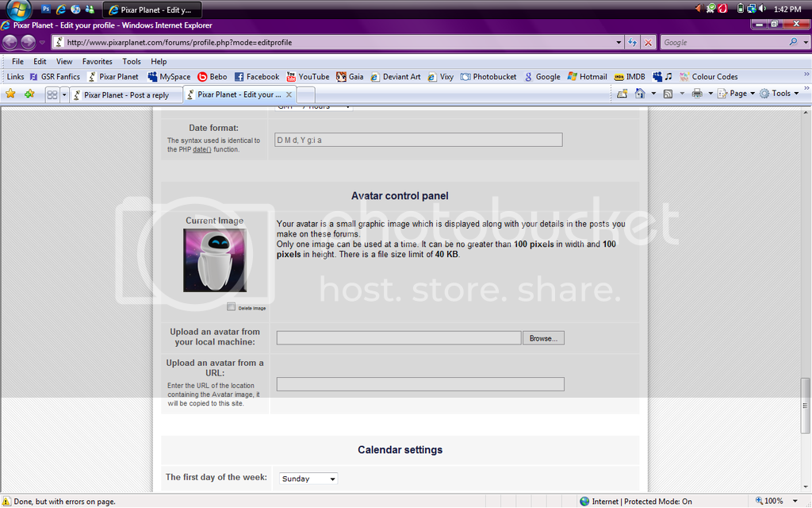Click the RSS Feeds icon

668,94
